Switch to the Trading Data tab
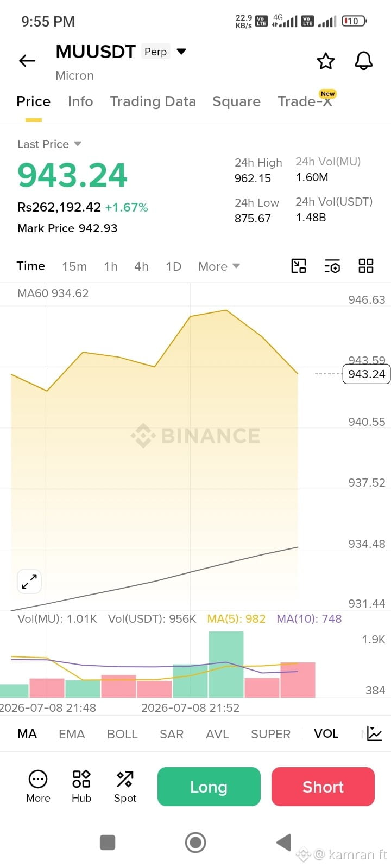This screenshot has width=391, height=868. point(153,101)
